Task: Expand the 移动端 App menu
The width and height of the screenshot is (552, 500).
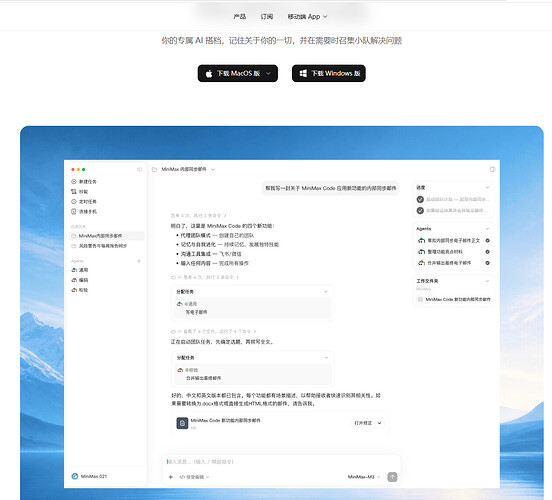Action: (x=307, y=17)
